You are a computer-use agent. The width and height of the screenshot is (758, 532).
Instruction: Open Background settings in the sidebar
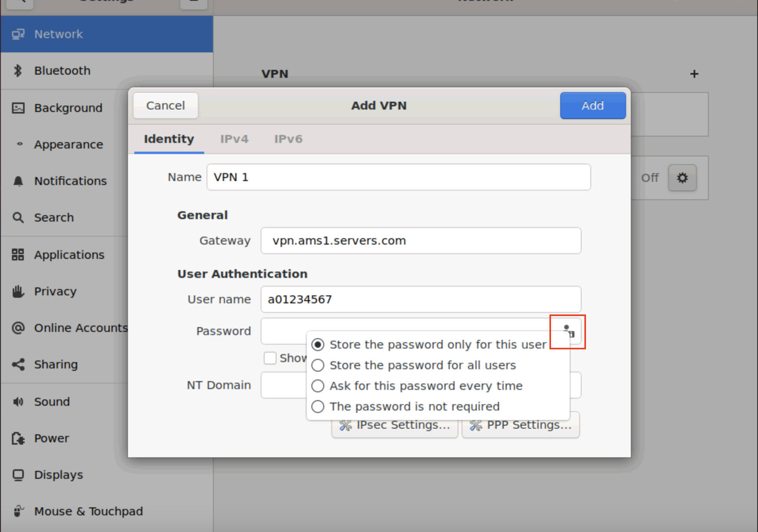[x=64, y=108]
